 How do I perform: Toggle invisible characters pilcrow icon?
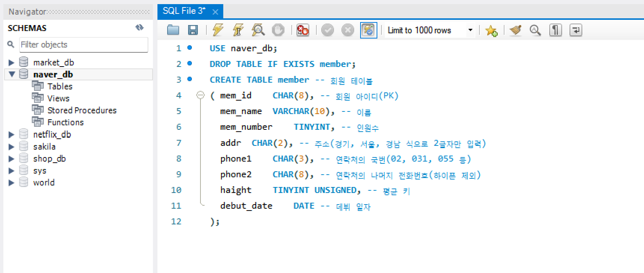click(555, 30)
